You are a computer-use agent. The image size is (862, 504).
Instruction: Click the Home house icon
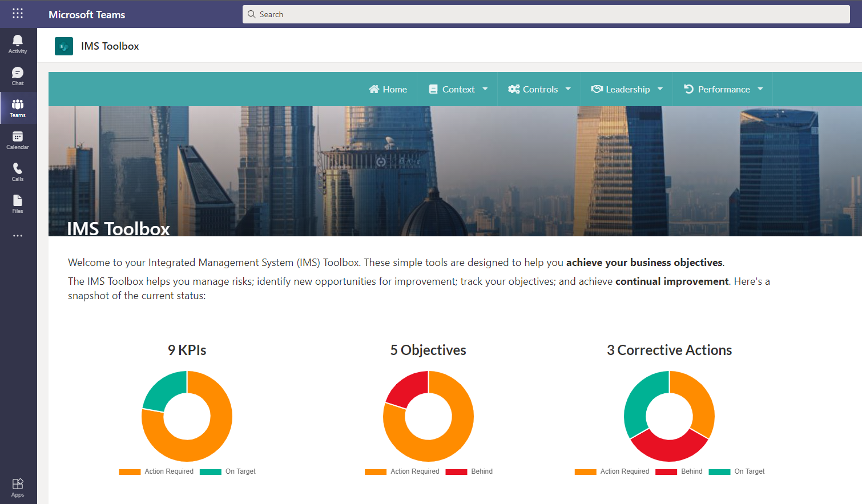click(x=374, y=89)
